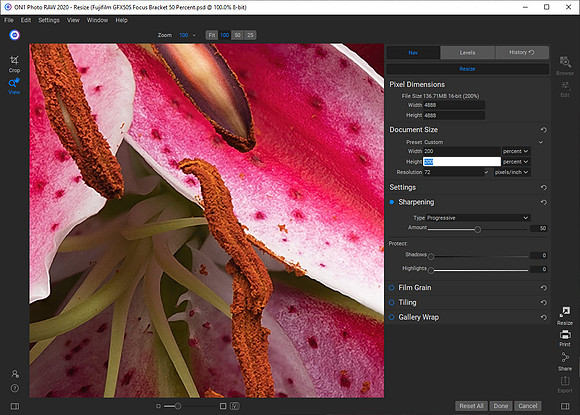Open the Browse module icon
Screen dimensions: 580x415
pos(564,66)
